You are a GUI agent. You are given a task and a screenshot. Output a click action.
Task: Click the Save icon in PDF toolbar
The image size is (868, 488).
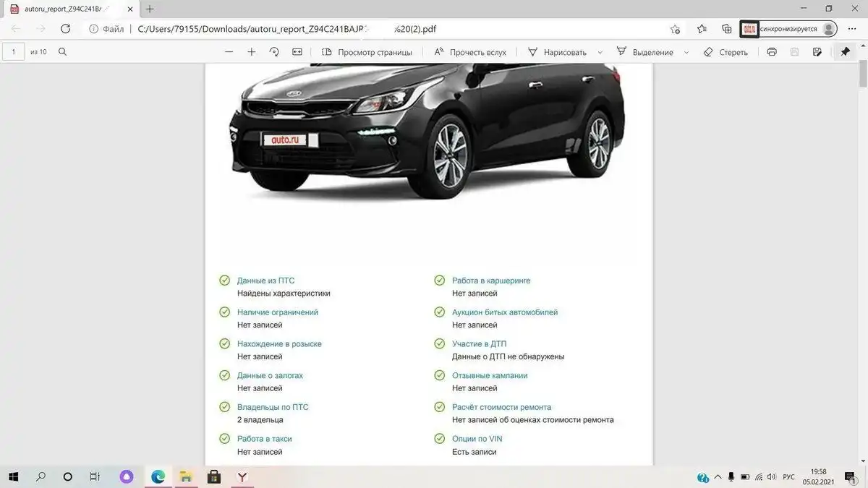(794, 52)
